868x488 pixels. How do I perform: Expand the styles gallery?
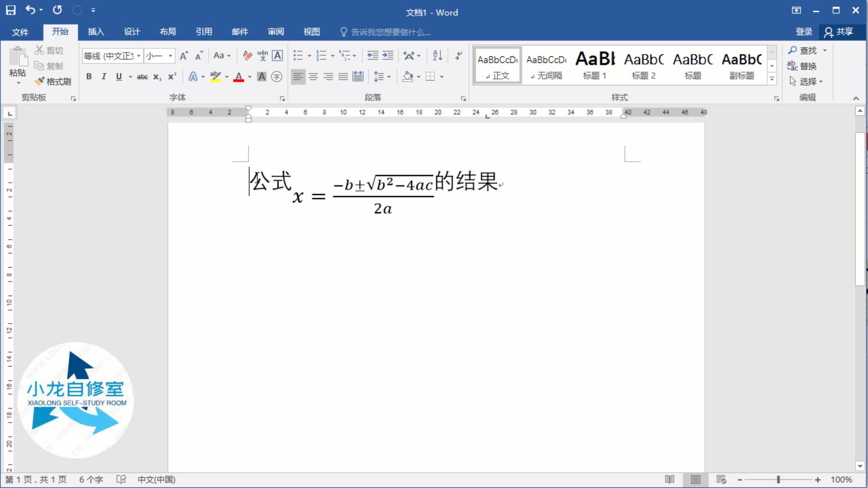[772, 78]
